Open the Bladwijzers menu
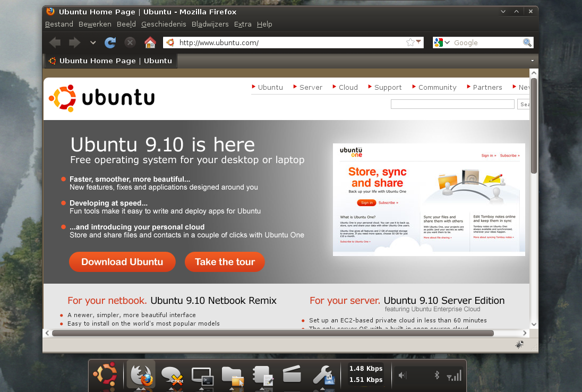 tap(210, 24)
